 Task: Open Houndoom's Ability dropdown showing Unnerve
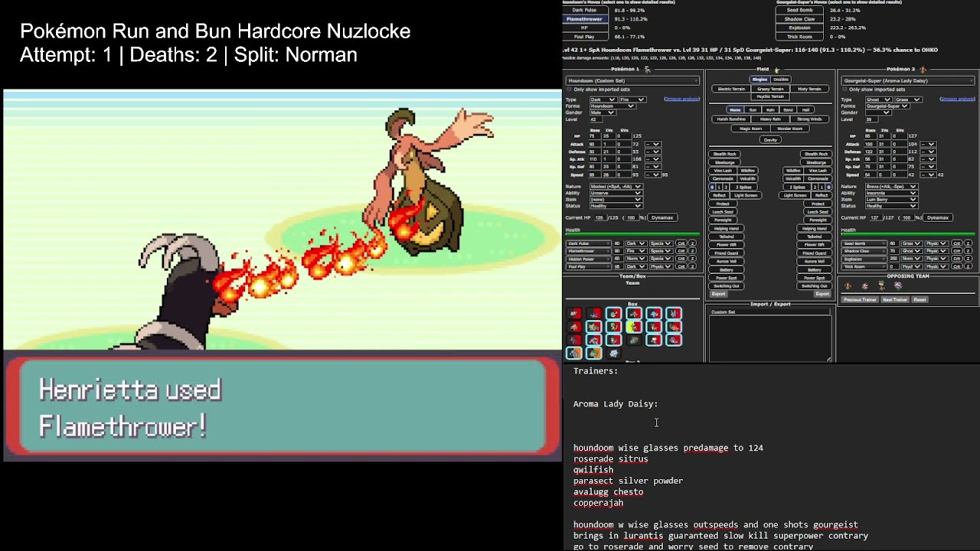[616, 193]
